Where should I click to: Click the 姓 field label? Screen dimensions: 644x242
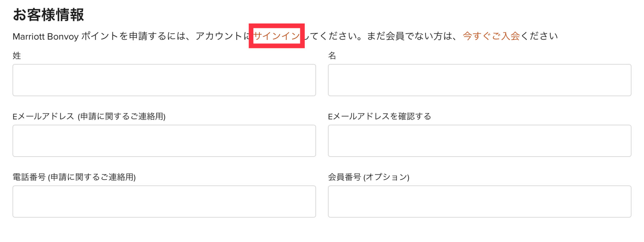point(17,56)
